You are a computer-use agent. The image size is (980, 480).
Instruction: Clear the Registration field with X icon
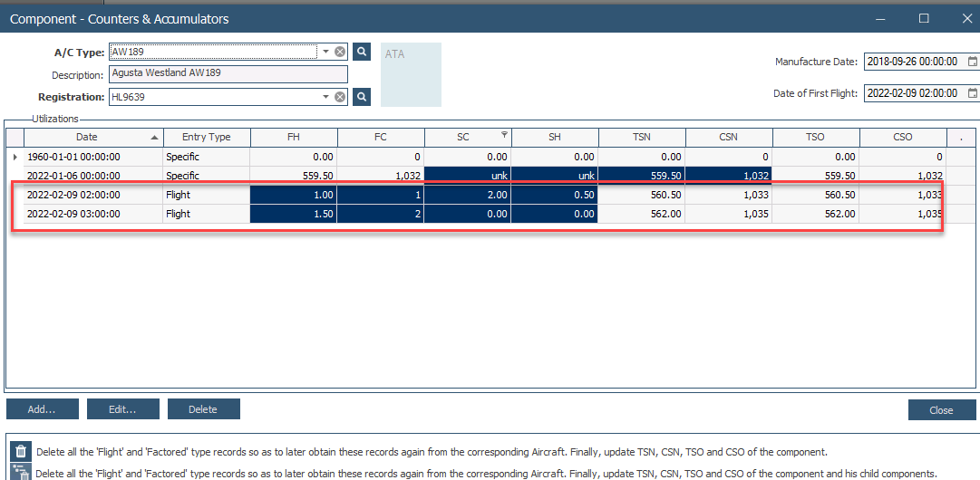[x=340, y=97]
